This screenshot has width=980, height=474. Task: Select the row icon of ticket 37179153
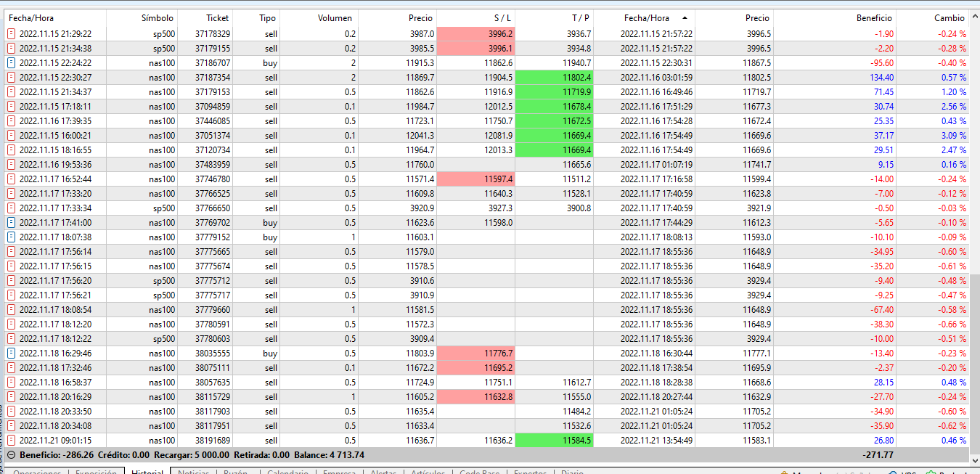click(x=11, y=92)
